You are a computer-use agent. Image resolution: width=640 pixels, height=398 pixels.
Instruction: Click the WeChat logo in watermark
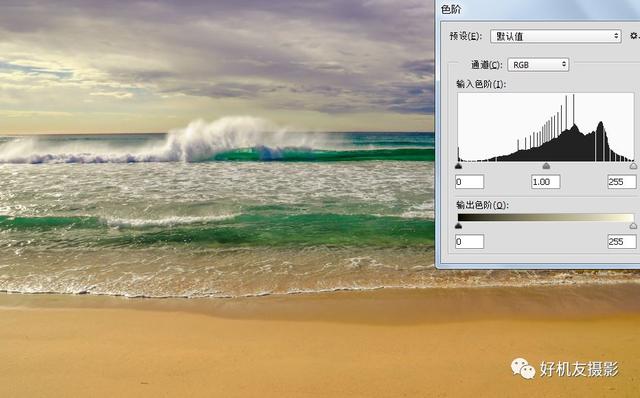(523, 369)
